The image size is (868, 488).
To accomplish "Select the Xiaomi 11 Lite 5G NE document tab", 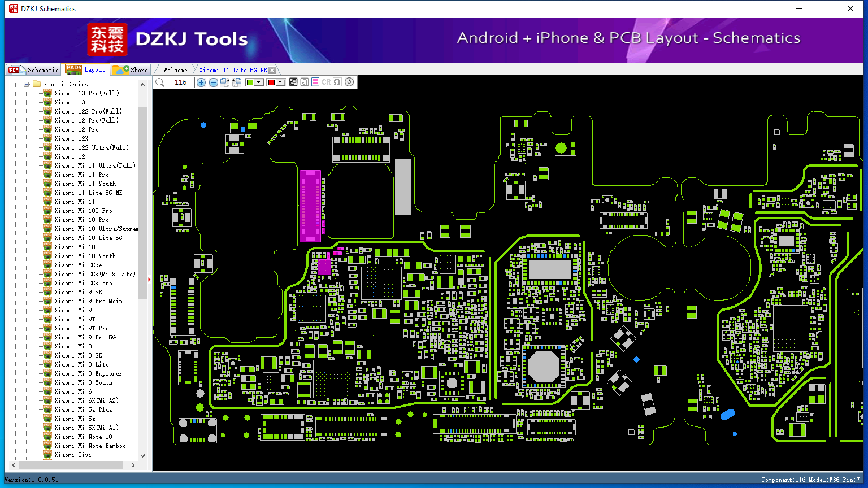I will [233, 70].
